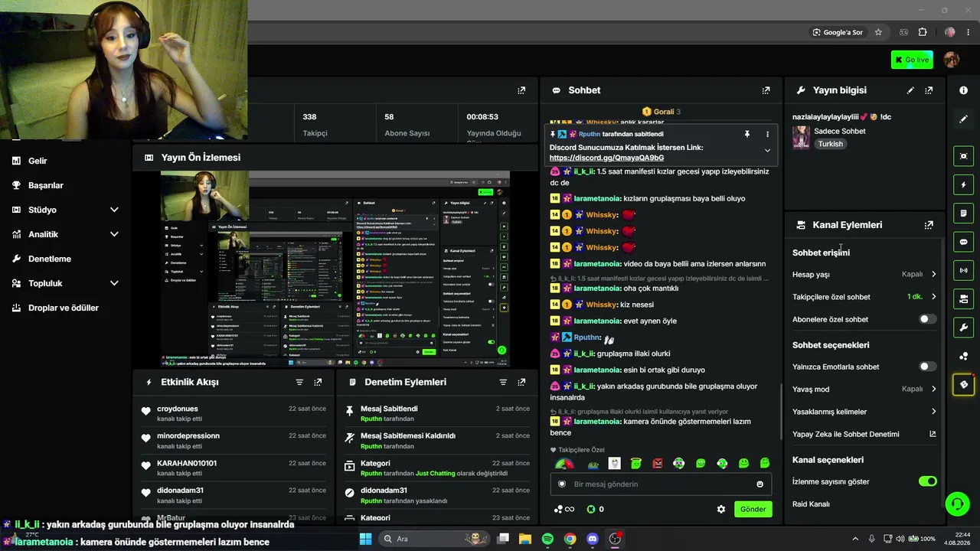Screen dimensions: 980x551
Task: Edit stream info with the pencil icon
Action: pyautogui.click(x=910, y=90)
